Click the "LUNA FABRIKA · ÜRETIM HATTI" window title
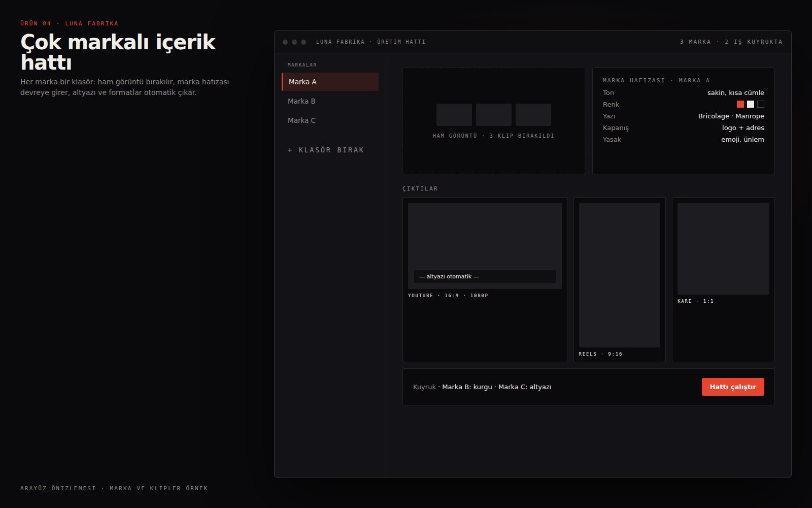Screen dimensions: 812x508 coord(371,42)
